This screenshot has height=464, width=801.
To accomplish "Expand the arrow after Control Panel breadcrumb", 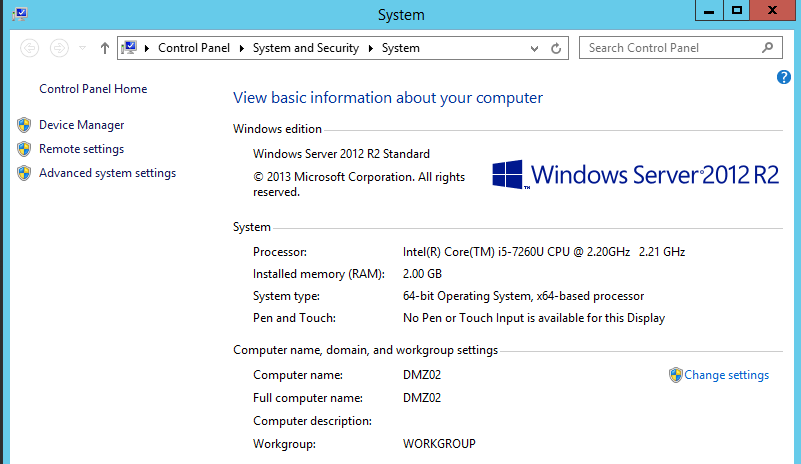I will tap(242, 48).
